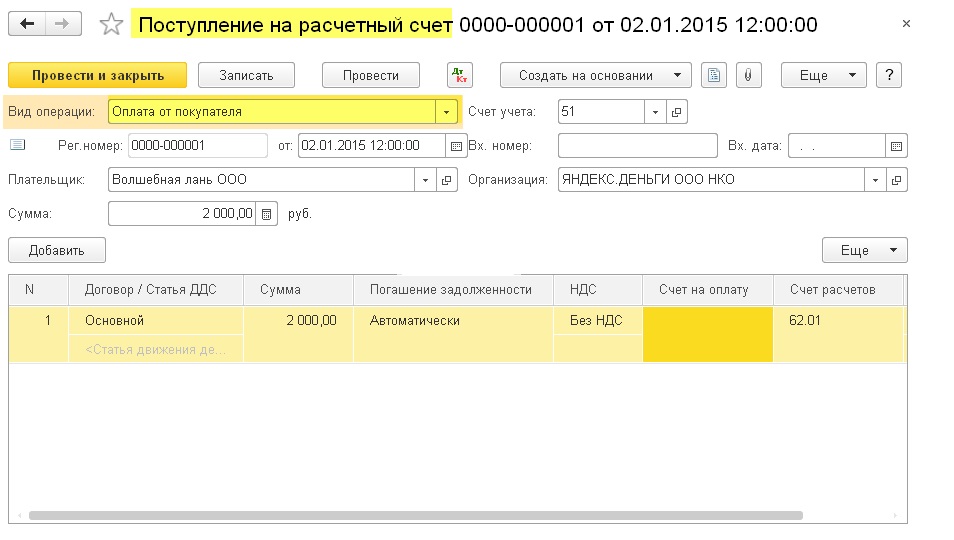
Task: Show Дт/Кт postings icon
Action: point(459,75)
